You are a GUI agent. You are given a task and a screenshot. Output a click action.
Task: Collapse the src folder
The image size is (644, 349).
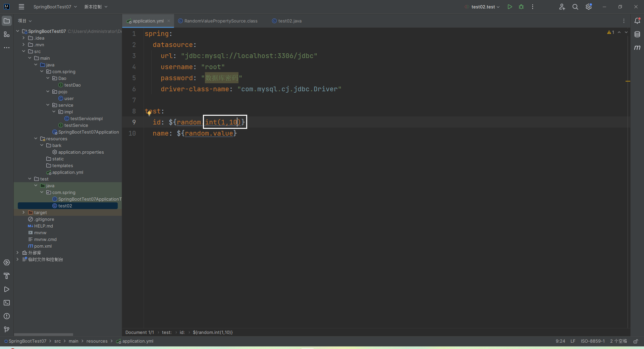(23, 51)
